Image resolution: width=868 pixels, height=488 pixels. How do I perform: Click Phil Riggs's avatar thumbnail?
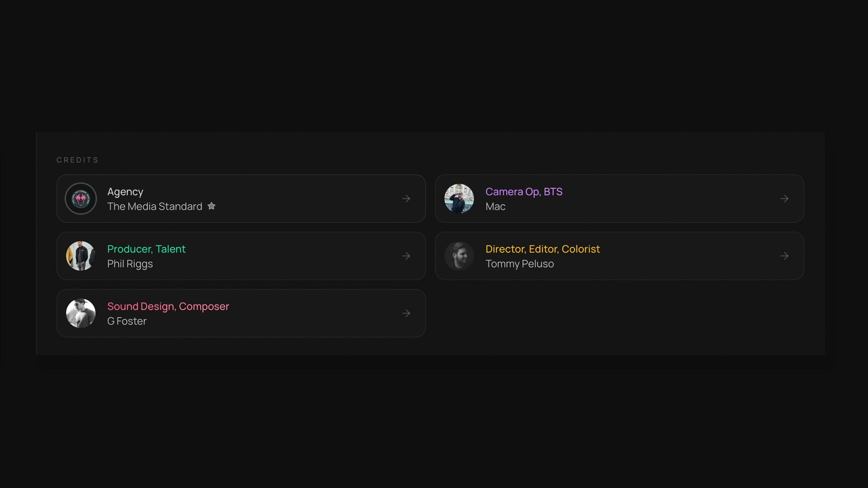pos(80,256)
